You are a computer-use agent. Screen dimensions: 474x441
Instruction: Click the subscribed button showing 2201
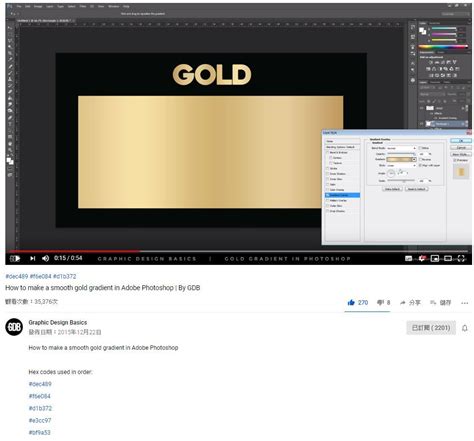click(x=431, y=328)
